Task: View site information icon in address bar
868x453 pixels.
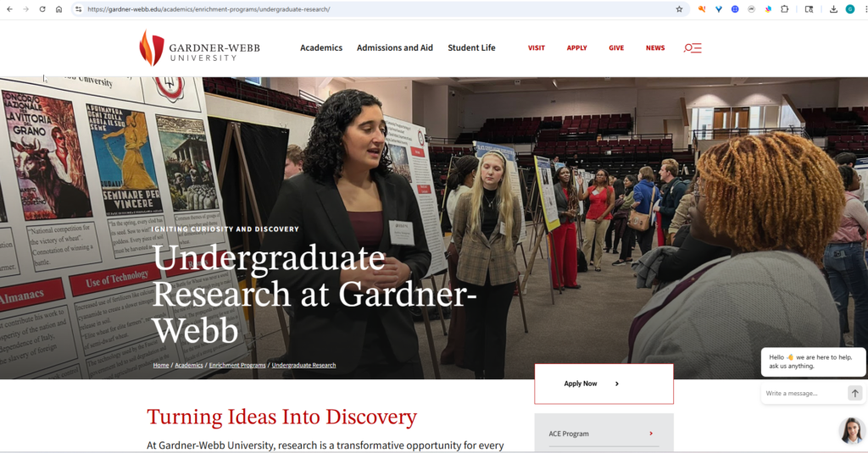Action: (x=78, y=9)
